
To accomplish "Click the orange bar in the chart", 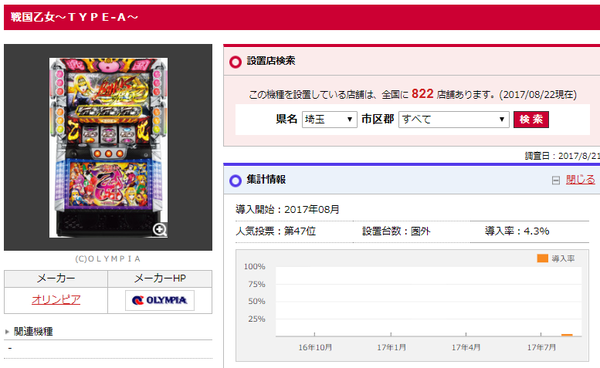I will tap(567, 335).
